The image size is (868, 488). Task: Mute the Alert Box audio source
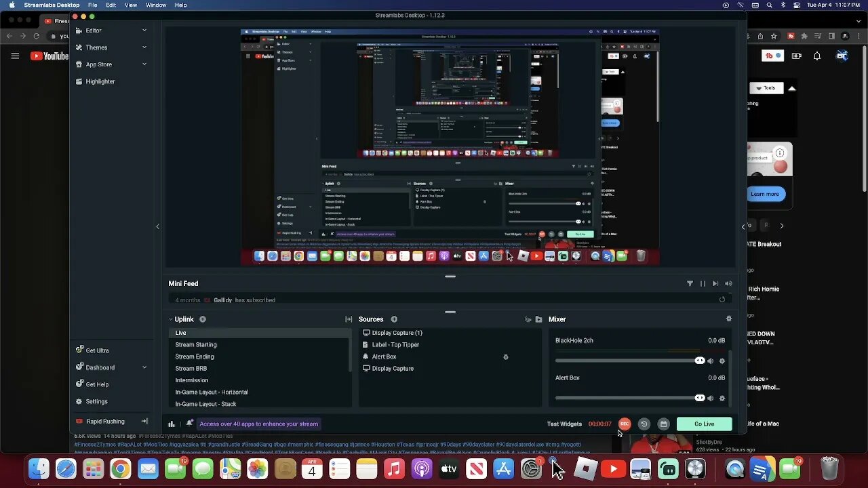click(x=710, y=399)
